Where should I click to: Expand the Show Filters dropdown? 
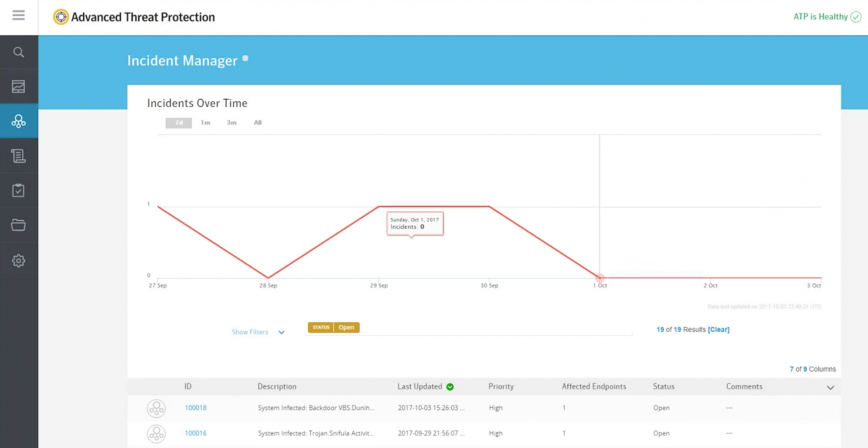258,332
